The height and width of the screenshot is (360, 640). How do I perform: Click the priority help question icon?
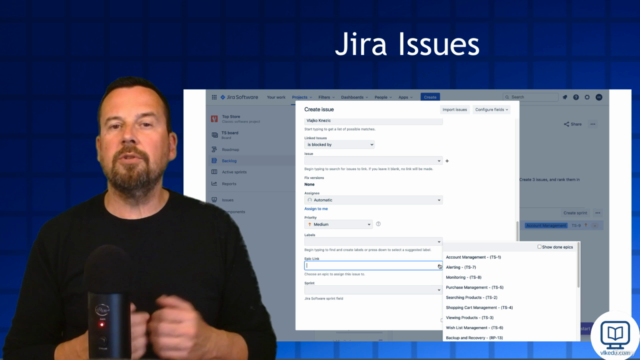(378, 224)
